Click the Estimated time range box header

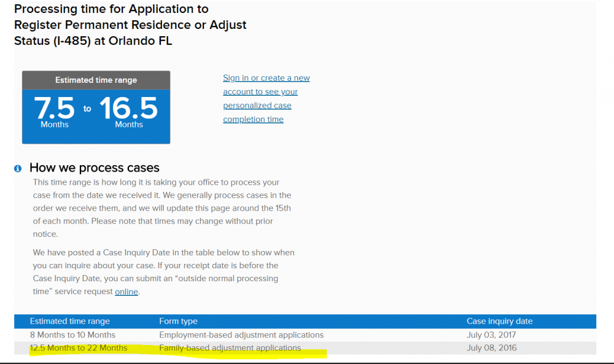coord(96,80)
